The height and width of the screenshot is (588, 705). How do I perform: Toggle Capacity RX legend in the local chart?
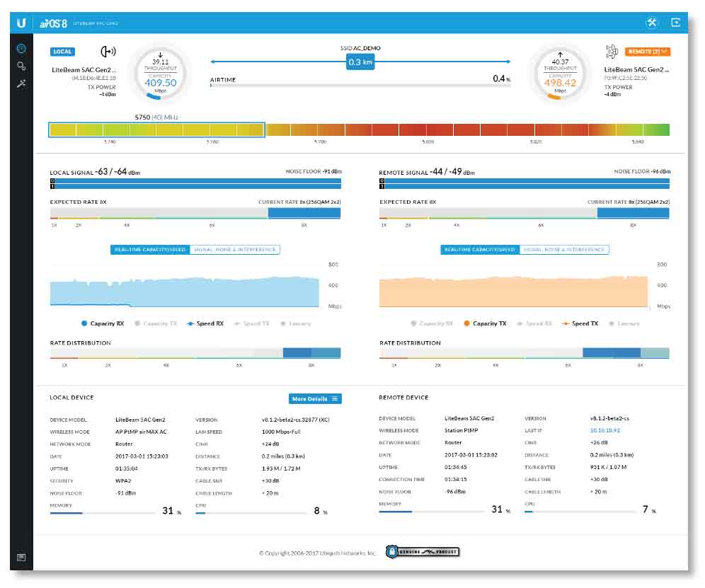click(103, 323)
